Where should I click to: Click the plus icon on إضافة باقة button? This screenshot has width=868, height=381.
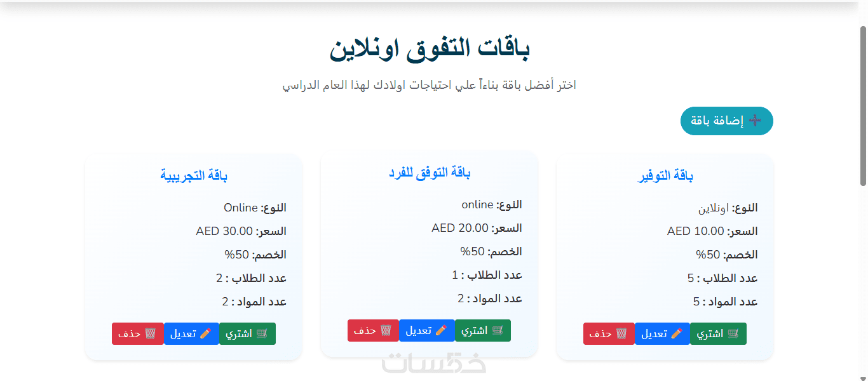754,121
